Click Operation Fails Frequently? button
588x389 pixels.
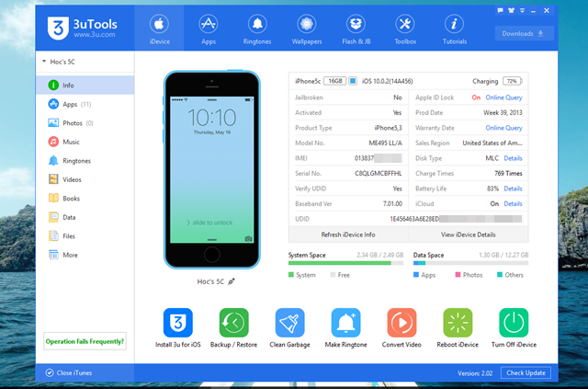pos(85,341)
